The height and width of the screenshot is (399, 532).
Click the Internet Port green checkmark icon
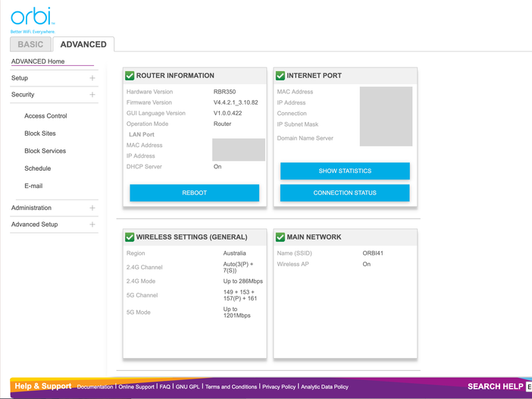tap(280, 76)
